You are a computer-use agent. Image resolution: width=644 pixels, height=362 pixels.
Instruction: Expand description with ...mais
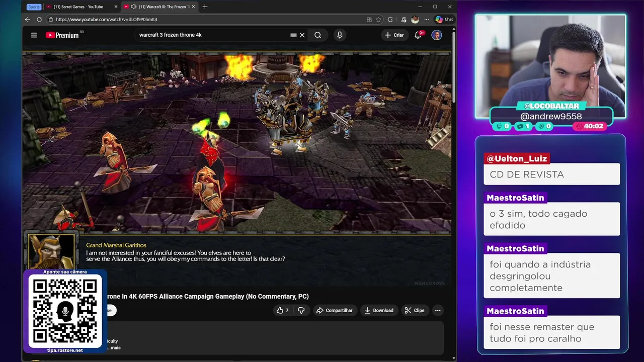[114, 347]
